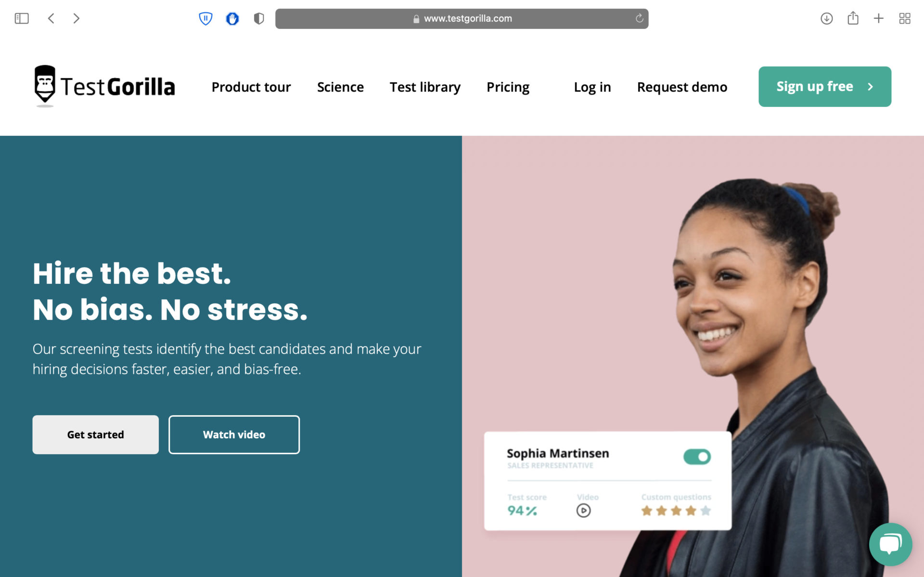Expand the Science navigation dropdown
Image resolution: width=924 pixels, height=577 pixels.
(340, 86)
